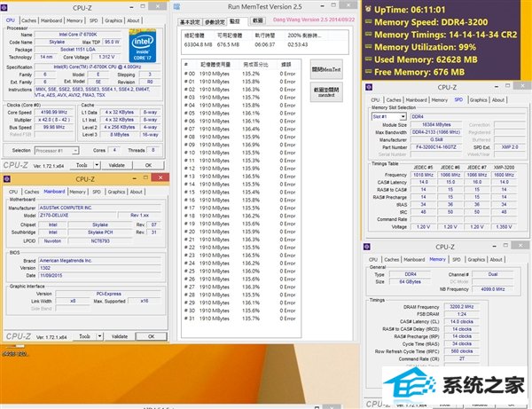Click the 4198.99 MHz Core Speed value

coord(54,112)
